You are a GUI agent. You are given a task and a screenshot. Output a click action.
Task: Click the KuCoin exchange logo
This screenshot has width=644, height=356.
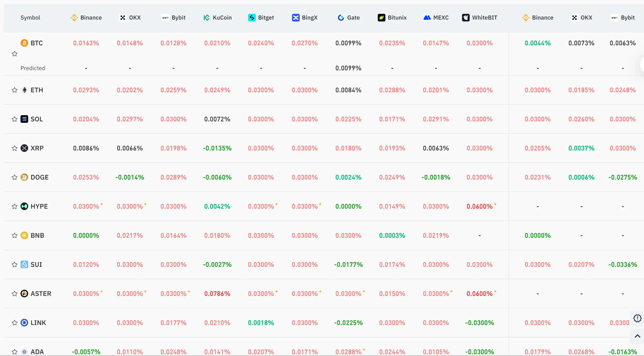click(207, 18)
